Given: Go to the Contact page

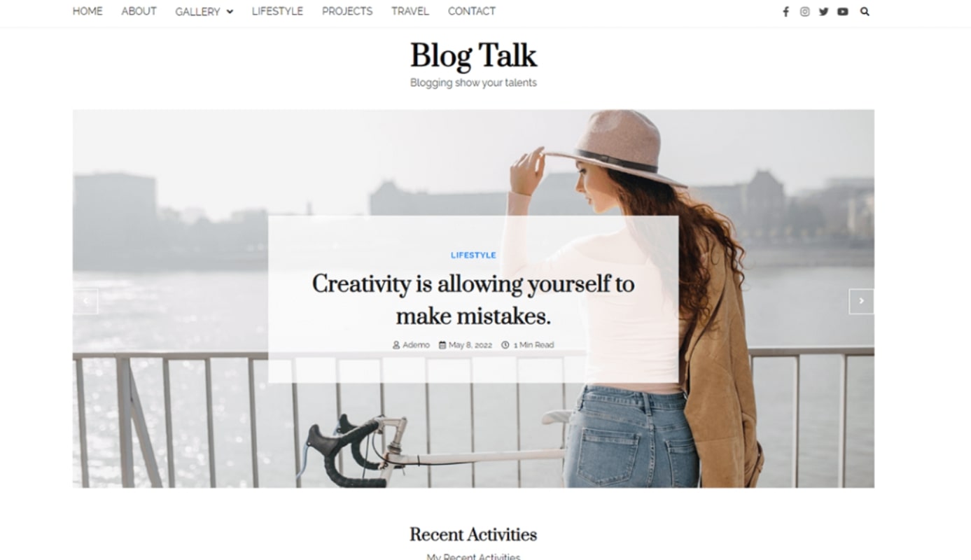Looking at the screenshot, I should [472, 11].
